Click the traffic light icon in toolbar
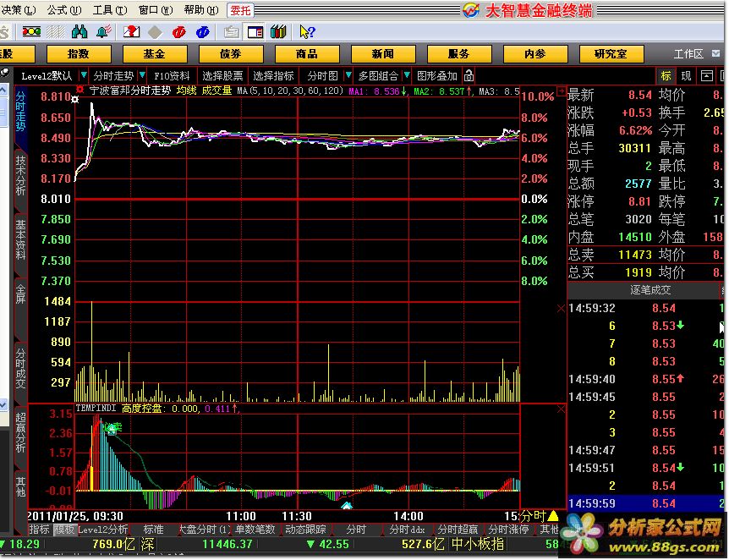The height and width of the screenshot is (560, 729). coord(31,31)
